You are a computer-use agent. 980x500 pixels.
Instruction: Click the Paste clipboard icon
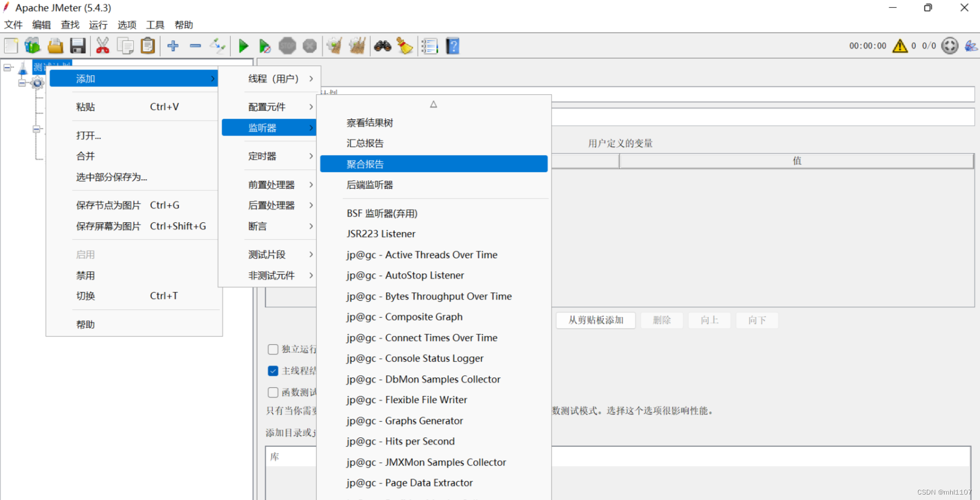(148, 46)
